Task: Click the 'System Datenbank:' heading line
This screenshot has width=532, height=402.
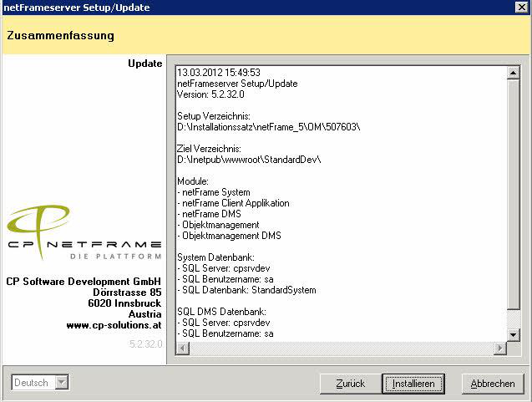Action: pos(215,257)
